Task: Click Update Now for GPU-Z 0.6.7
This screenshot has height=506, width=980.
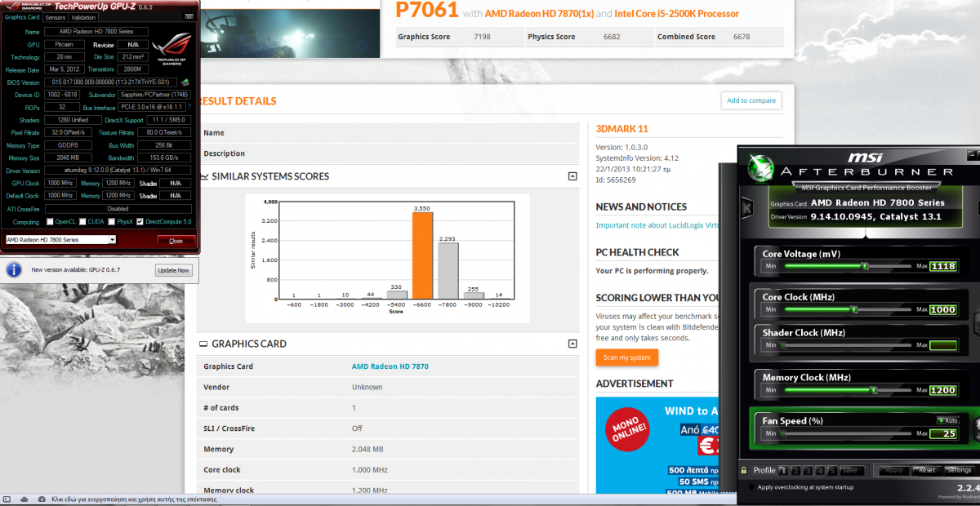Action: point(173,270)
